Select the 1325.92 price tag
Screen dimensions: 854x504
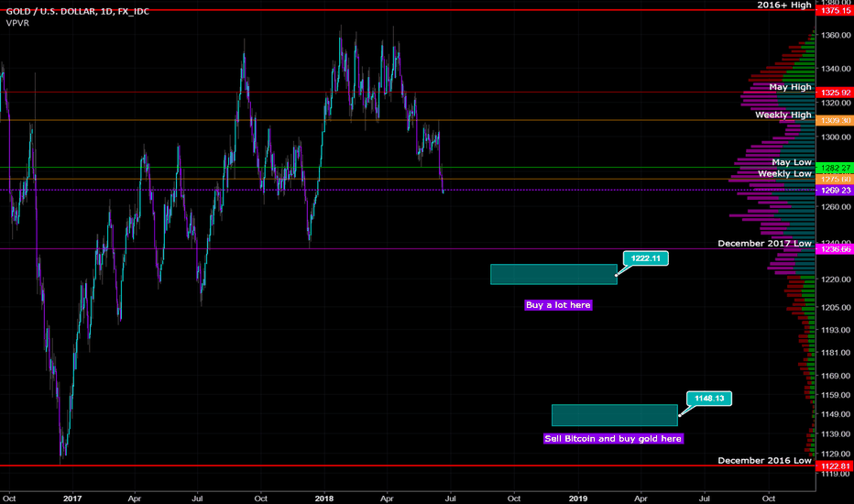click(x=835, y=93)
